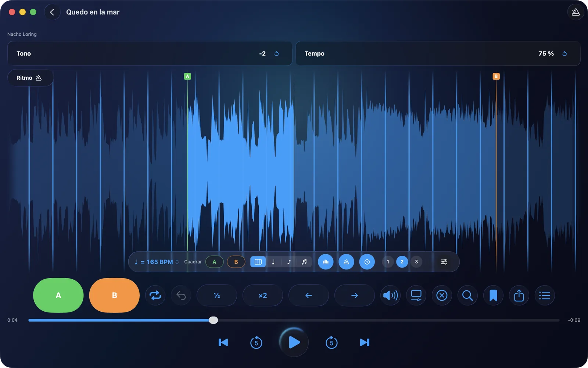The width and height of the screenshot is (588, 368).
Task: Open the metronome icon at top right
Action: pyautogui.click(x=576, y=12)
